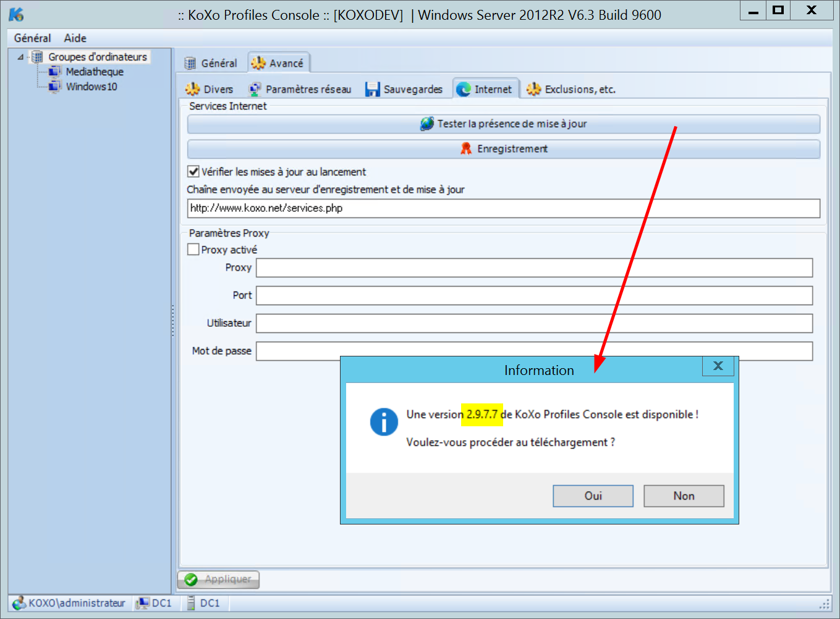Click the Windows10 computer group icon
Image resolution: width=840 pixels, height=619 pixels.
click(x=55, y=86)
